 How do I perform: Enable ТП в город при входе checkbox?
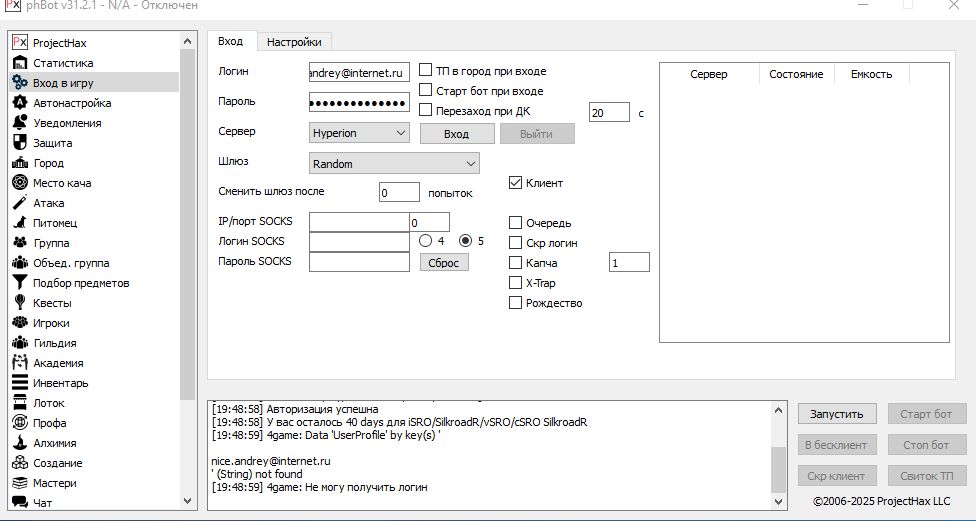click(x=426, y=71)
